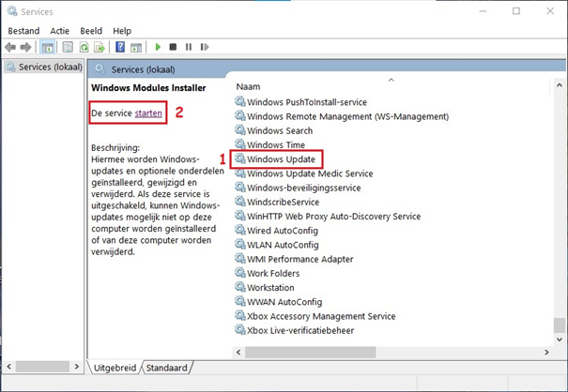The image size is (568, 392).
Task: Click gear icon beside Workstation
Action: coord(239,287)
